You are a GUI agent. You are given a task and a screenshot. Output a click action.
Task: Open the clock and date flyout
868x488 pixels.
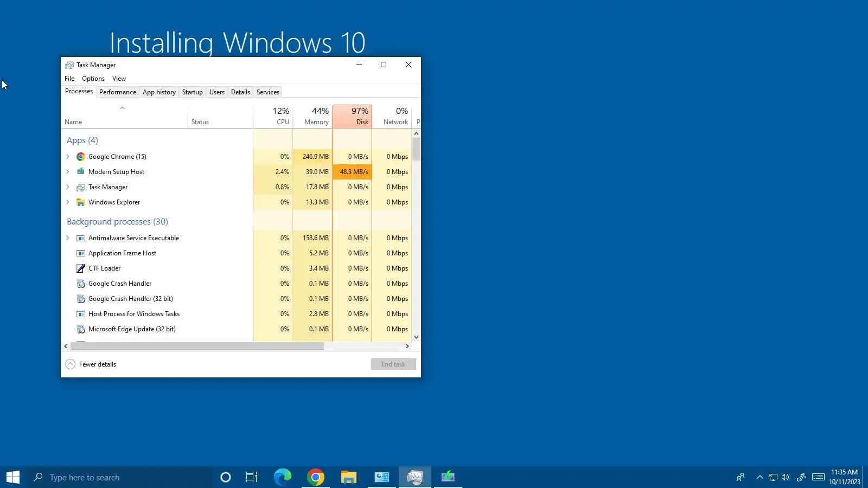point(844,477)
